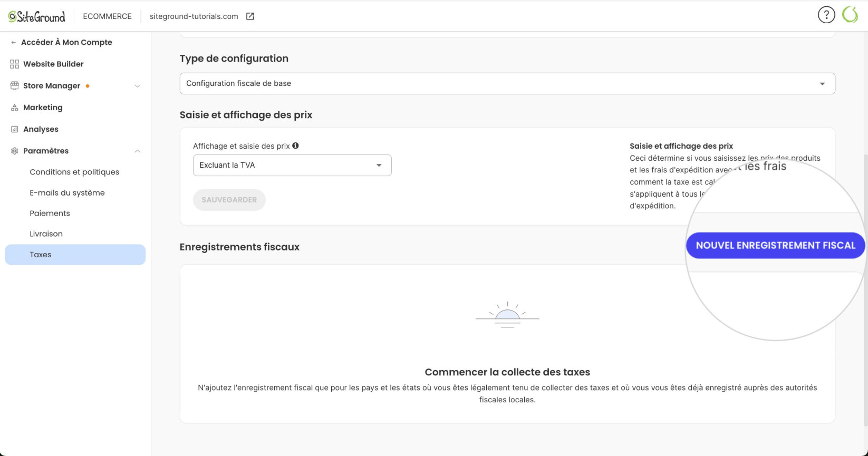868x456 pixels.
Task: Open the Configuration fiscale de base dropdown
Action: point(507,83)
